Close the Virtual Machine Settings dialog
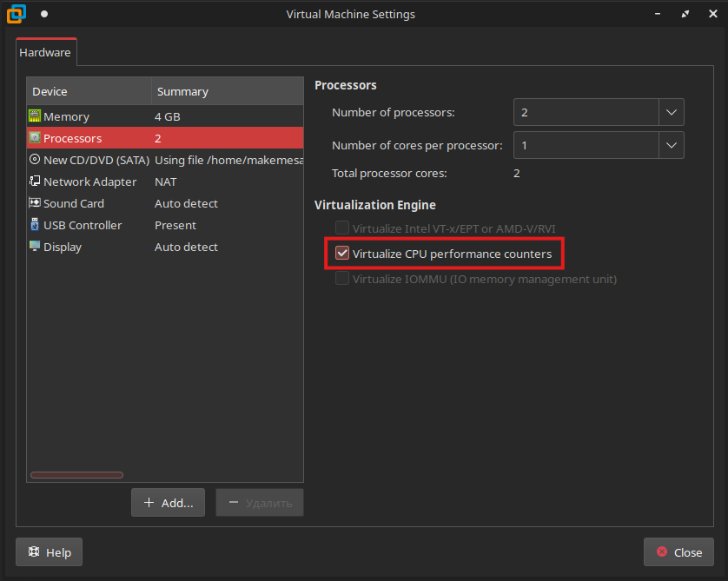728x581 pixels. point(678,552)
